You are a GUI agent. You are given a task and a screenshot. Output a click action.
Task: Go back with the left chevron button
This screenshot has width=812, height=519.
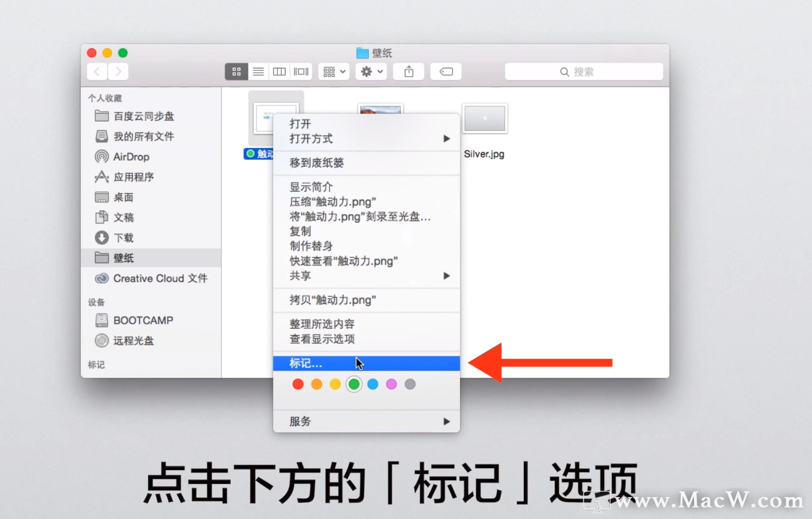coord(97,72)
